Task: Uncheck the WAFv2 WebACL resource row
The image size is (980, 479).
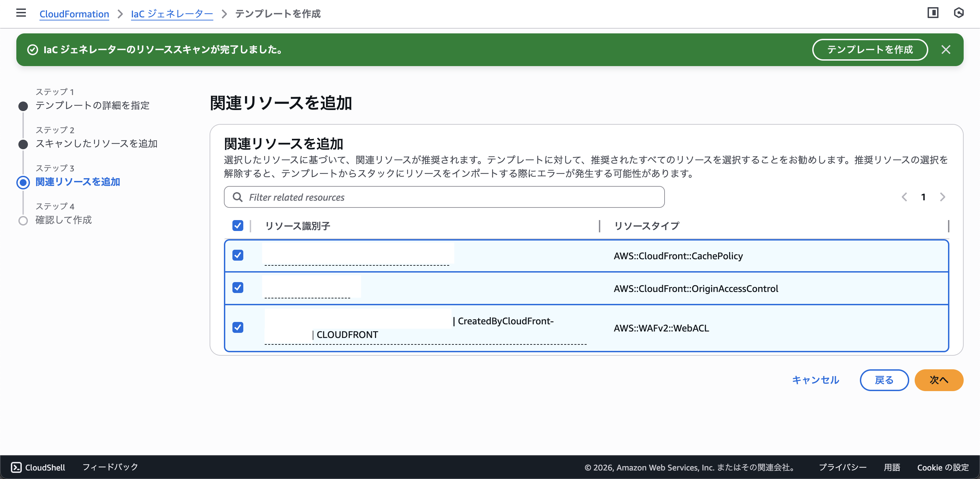Action: [238, 327]
